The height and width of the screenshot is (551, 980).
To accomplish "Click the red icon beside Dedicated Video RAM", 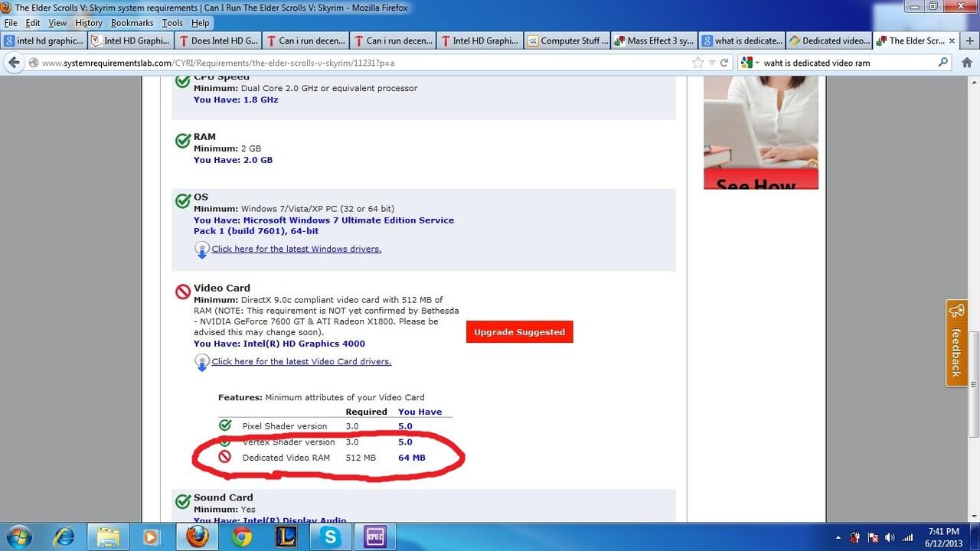I will 225,457.
